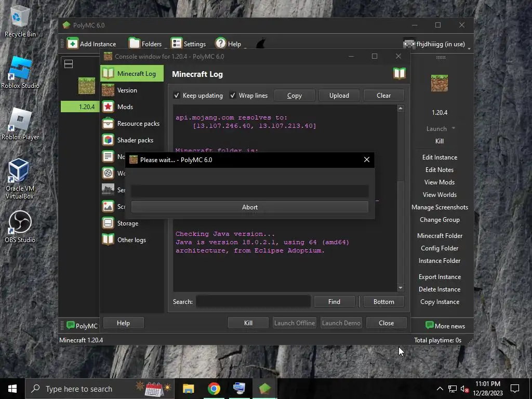
Task: Click the cat icon in PolyMC toolbar
Action: point(261,44)
